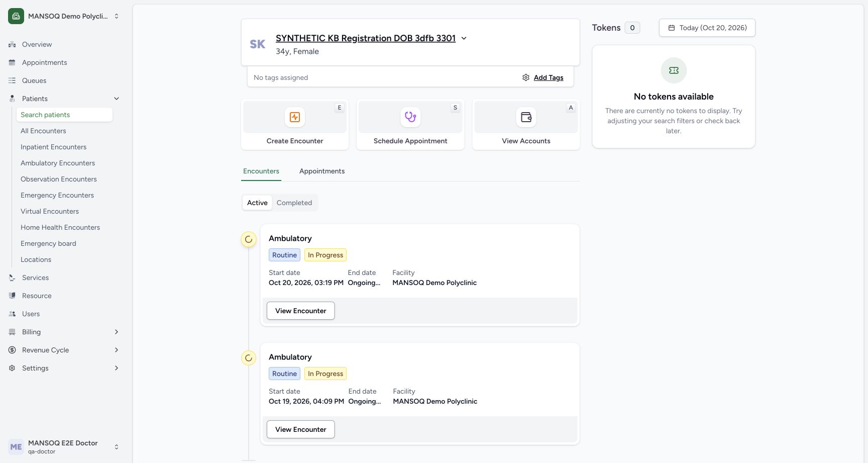Click the Tokens count badge showing 0
868x463 pixels.
pyautogui.click(x=632, y=28)
